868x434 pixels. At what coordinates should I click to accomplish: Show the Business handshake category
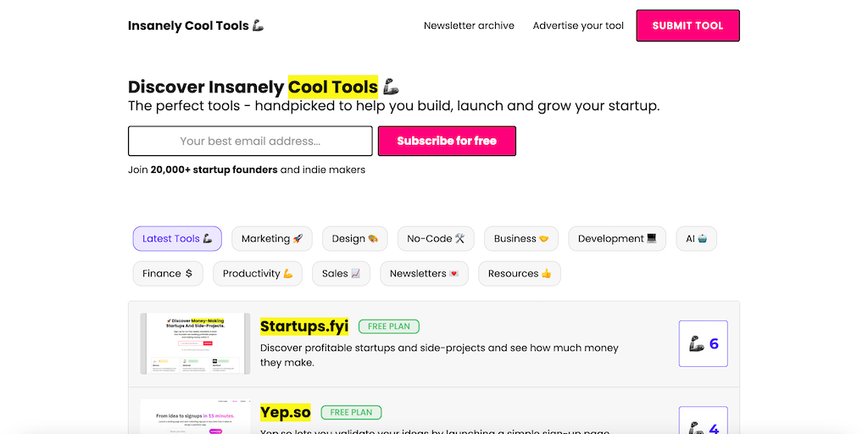(x=521, y=238)
